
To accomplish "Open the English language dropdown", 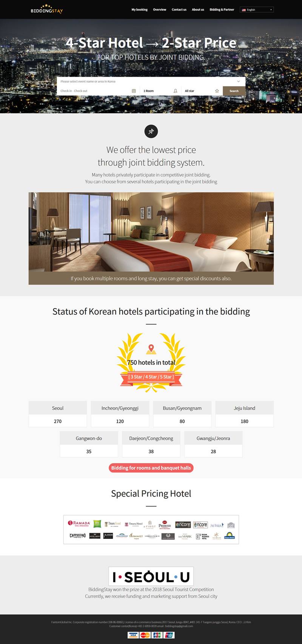I will 257,10.
